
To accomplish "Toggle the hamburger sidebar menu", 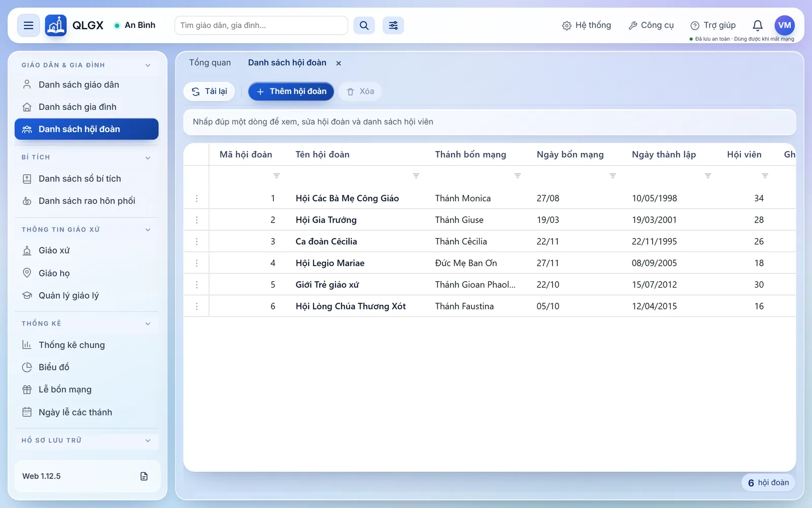I will click(x=28, y=25).
